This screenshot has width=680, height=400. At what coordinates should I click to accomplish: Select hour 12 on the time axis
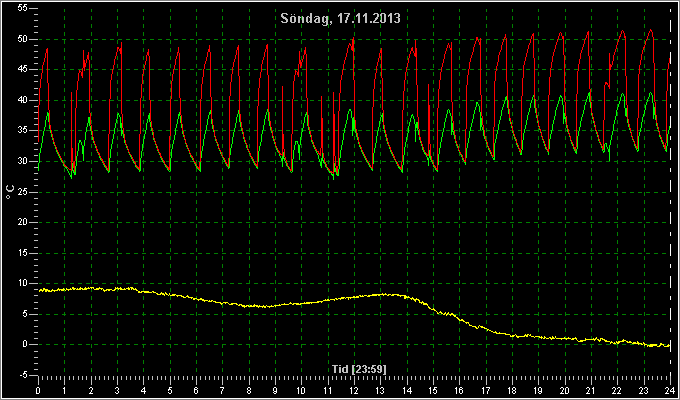tap(355, 390)
